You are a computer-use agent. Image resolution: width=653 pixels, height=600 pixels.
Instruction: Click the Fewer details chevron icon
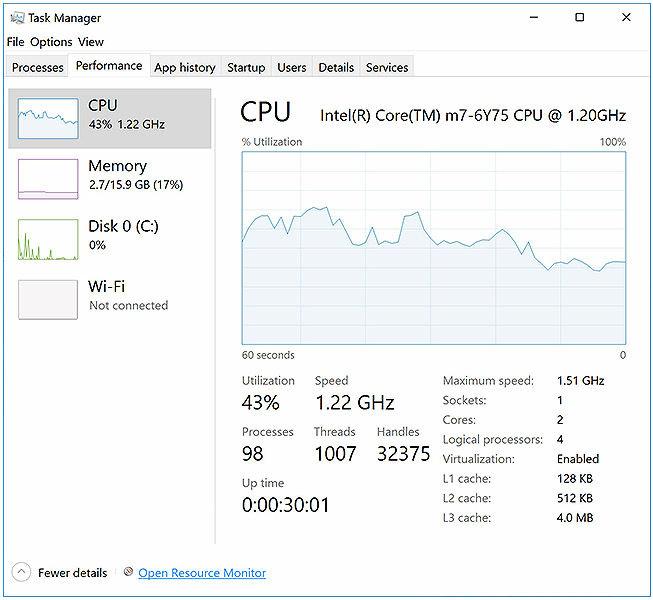pyautogui.click(x=21, y=573)
